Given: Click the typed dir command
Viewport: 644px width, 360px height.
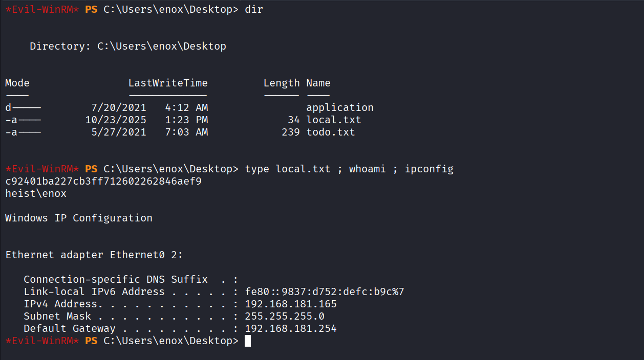Looking at the screenshot, I should [x=254, y=10].
